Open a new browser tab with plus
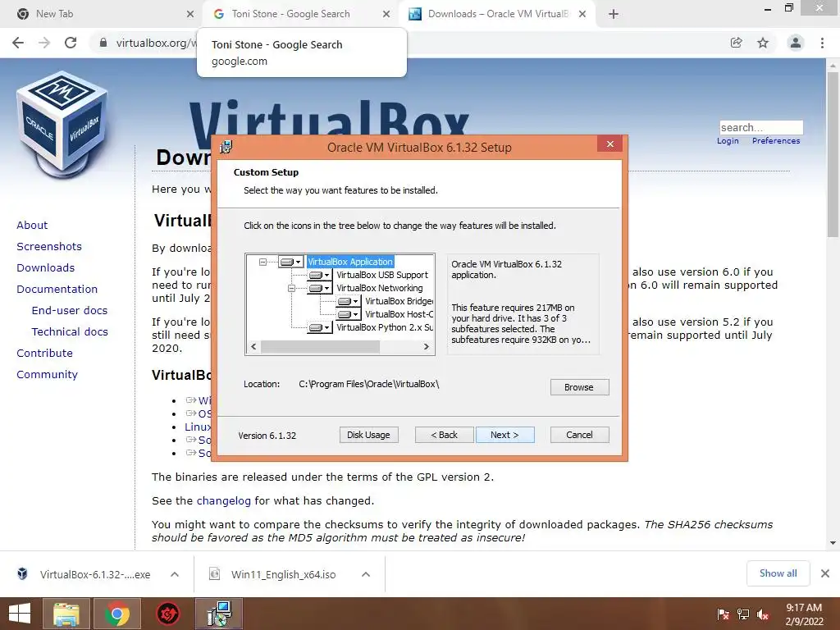The height and width of the screenshot is (630, 840). [x=614, y=15]
